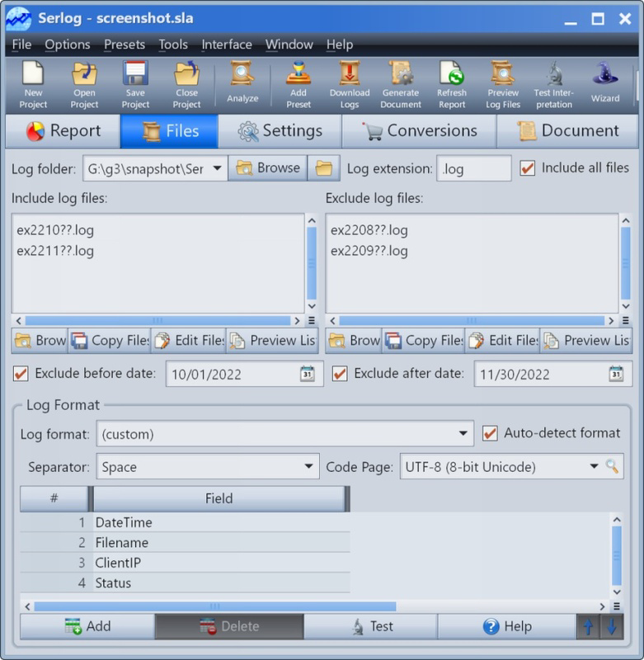The width and height of the screenshot is (644, 660).
Task: Disable Auto-detect format checkbox
Action: pos(490,434)
